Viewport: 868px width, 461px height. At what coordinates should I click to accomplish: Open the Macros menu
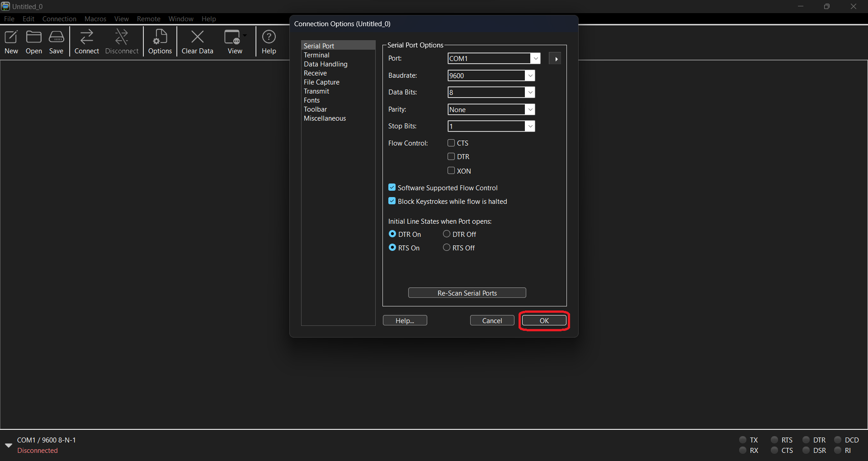[95, 19]
